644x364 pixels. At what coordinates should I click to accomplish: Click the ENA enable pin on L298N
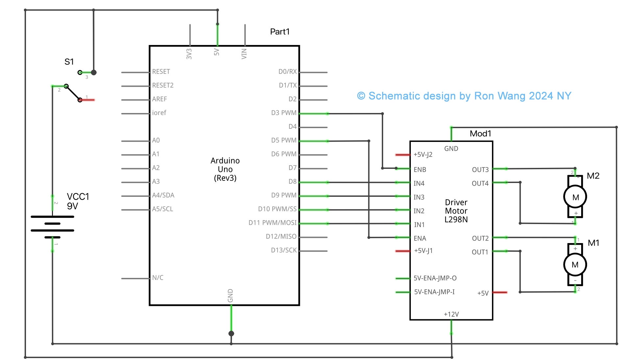click(420, 238)
